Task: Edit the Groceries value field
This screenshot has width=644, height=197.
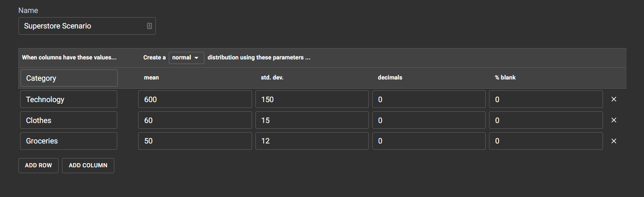Action: coord(69,141)
